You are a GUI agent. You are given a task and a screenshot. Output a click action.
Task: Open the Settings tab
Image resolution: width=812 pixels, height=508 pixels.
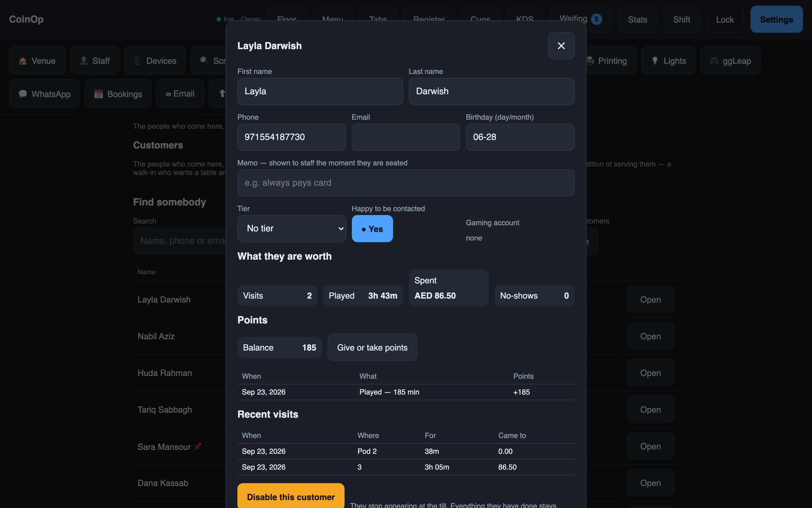pyautogui.click(x=776, y=19)
